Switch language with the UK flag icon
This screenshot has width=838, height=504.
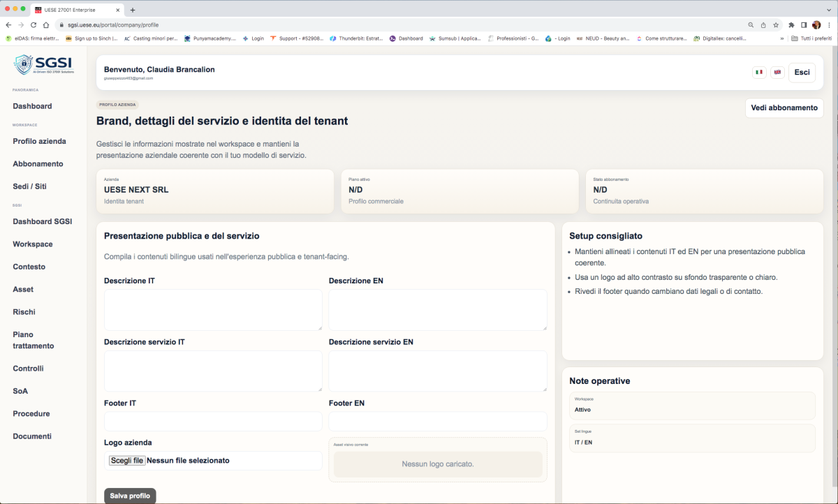[777, 73]
